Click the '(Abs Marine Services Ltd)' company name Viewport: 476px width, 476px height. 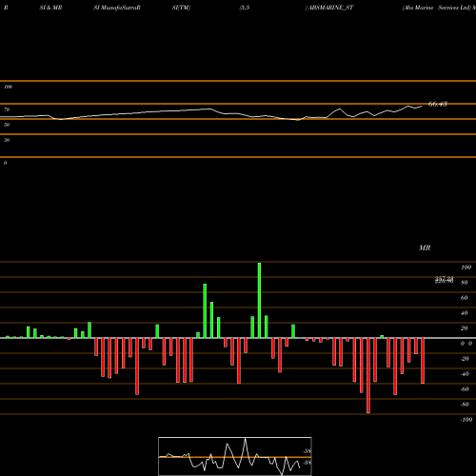437,8
